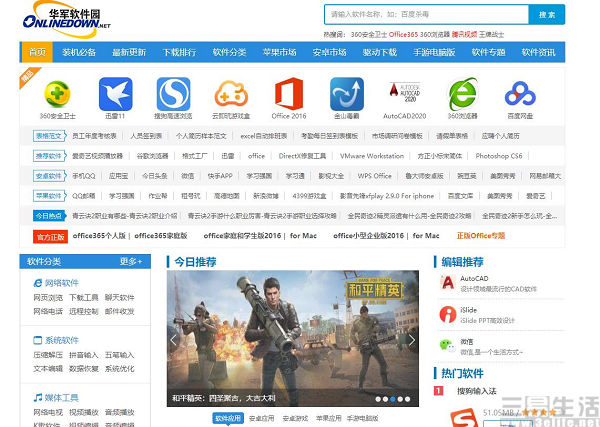Open the 搜狗输入法 hot software entry

click(476, 391)
